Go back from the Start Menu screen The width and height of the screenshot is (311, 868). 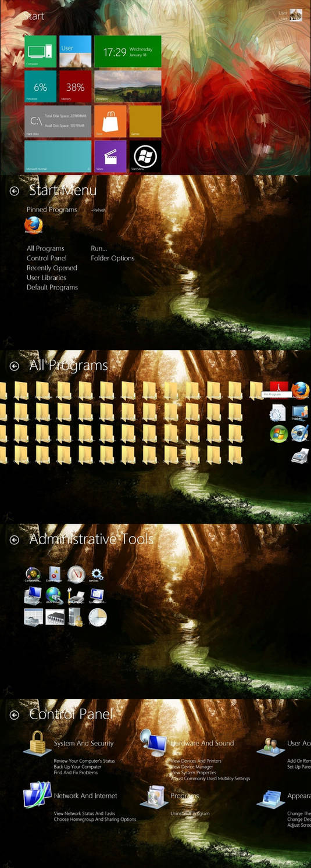pos(15,191)
